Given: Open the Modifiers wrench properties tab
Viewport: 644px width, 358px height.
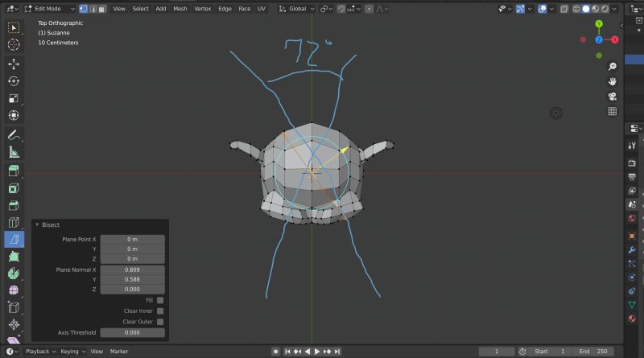Looking at the screenshot, I should click(632, 250).
